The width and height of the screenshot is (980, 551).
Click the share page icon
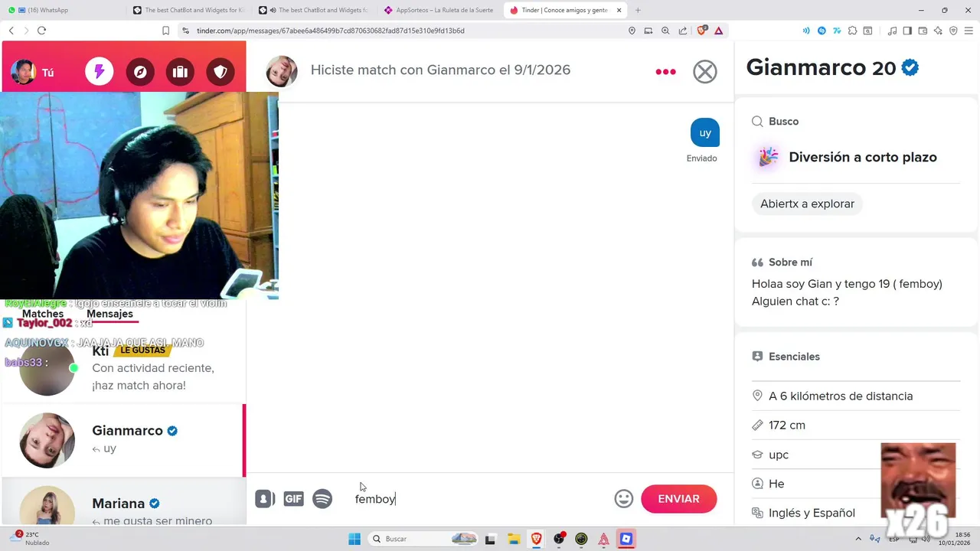pos(683,31)
